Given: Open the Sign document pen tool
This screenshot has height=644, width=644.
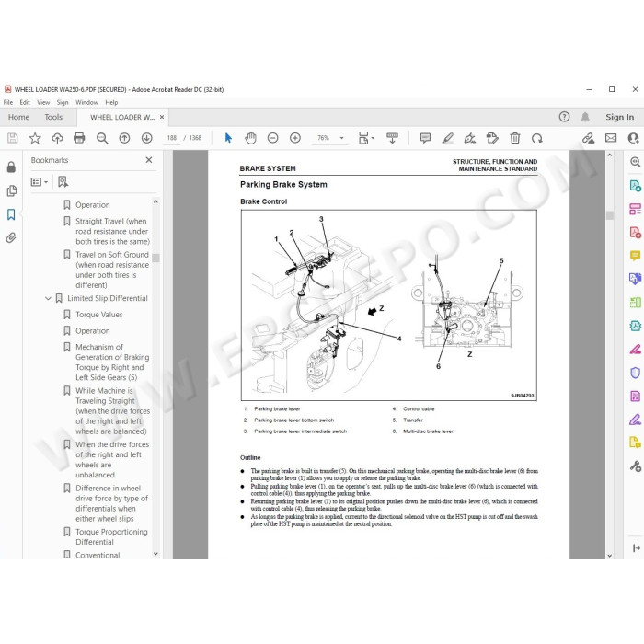Looking at the screenshot, I should pyautogui.click(x=470, y=138).
